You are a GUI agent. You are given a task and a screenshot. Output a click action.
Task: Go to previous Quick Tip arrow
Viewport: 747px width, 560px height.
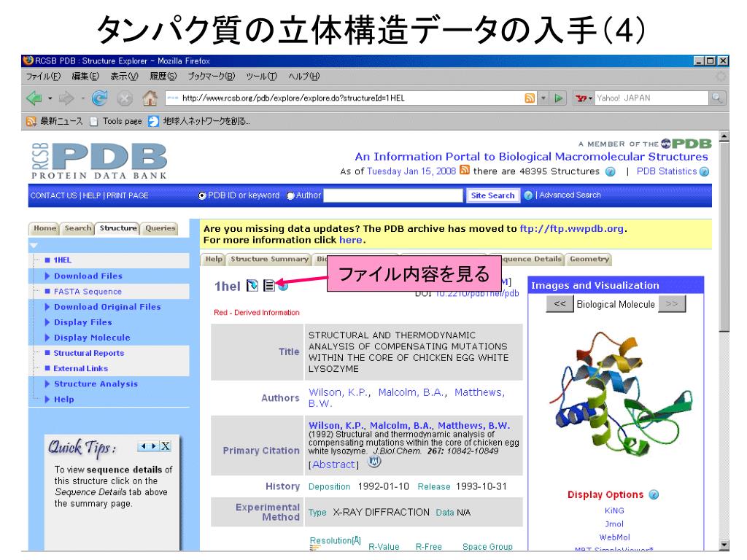(x=144, y=446)
